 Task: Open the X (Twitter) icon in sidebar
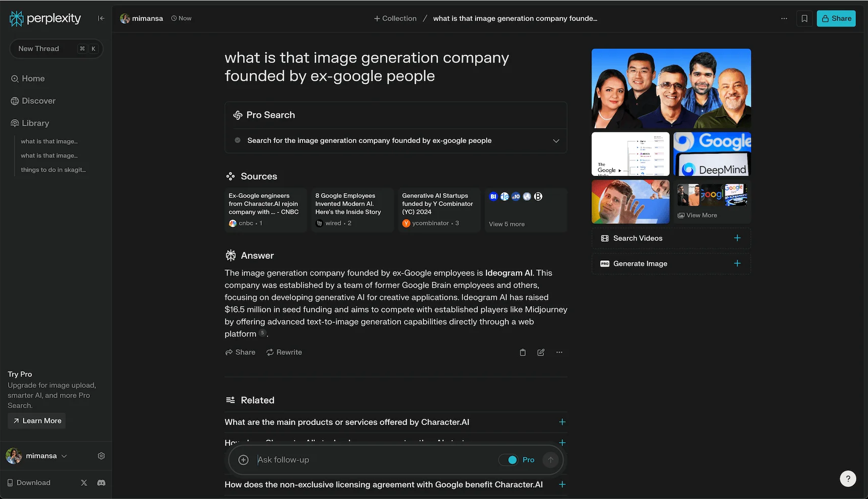tap(84, 483)
